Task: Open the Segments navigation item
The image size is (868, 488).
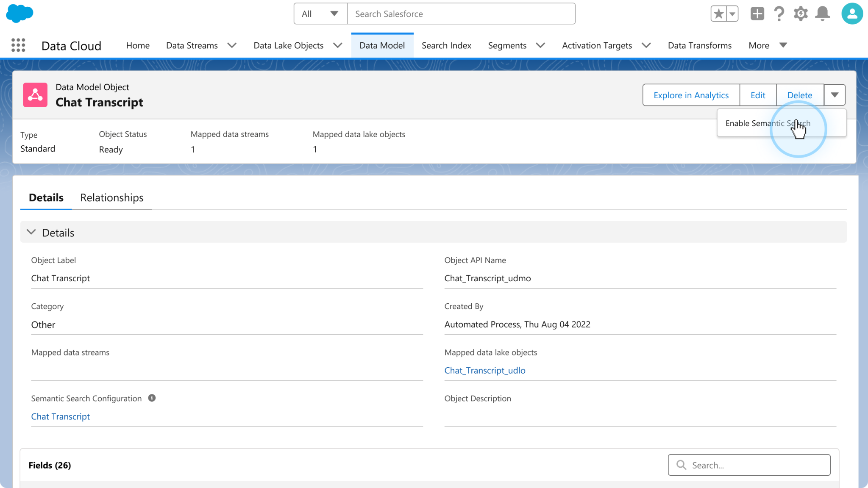Action: click(507, 45)
